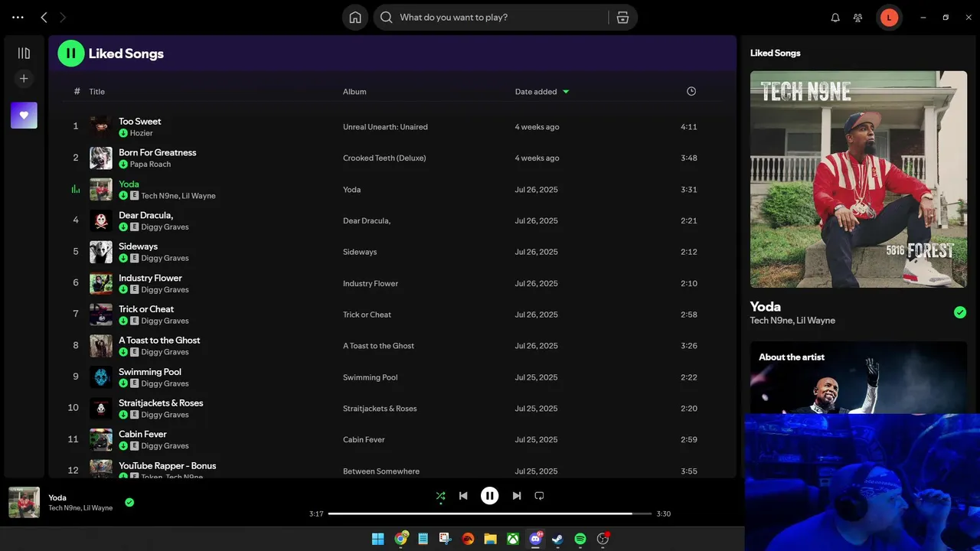Open OBS Studio from the taskbar
The width and height of the screenshot is (980, 551).
603,539
